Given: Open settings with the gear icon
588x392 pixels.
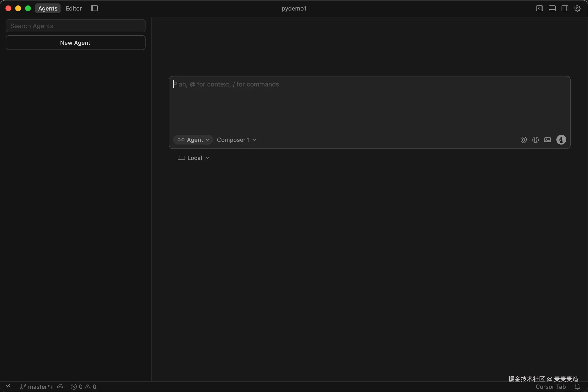Looking at the screenshot, I should [577, 8].
